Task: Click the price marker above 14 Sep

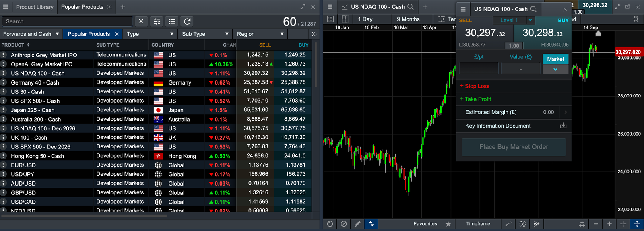Action: pos(598,33)
